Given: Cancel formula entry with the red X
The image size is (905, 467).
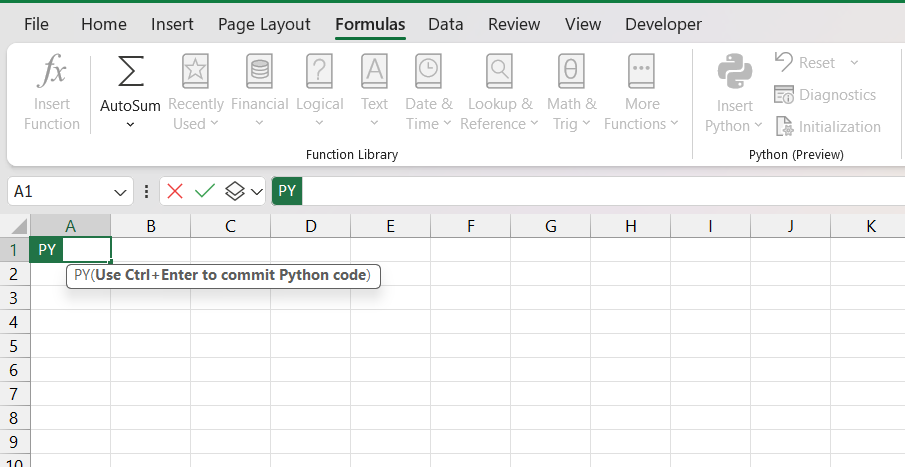Looking at the screenshot, I should [175, 191].
